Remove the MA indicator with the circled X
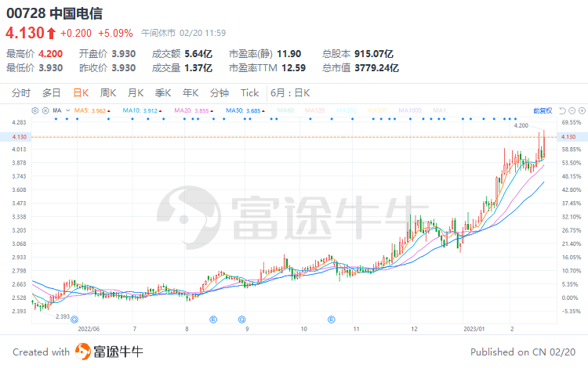Screen dimensions: 588x368 click(45, 111)
